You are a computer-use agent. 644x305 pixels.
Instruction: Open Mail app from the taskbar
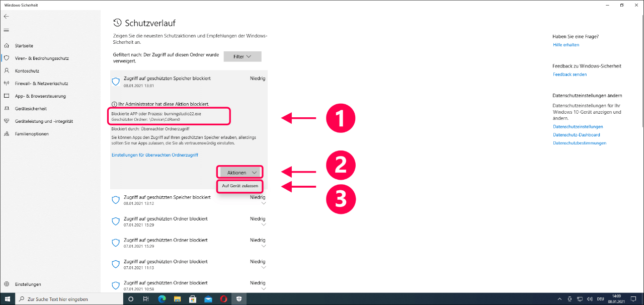click(208, 299)
